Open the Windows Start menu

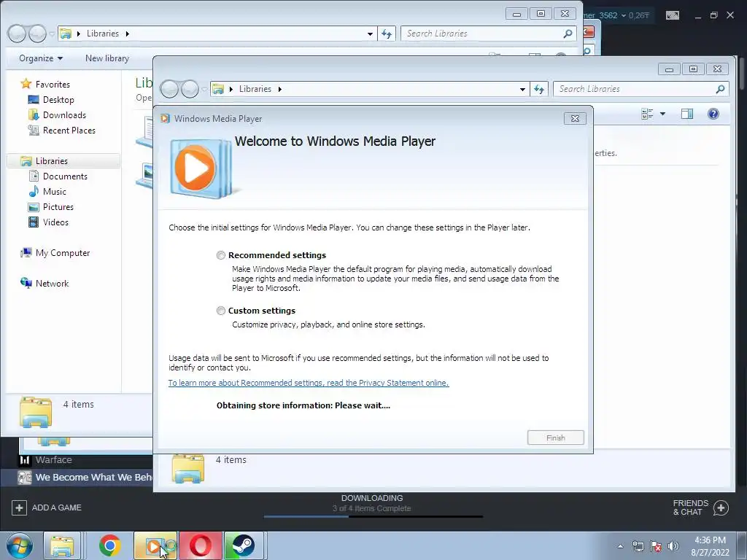click(18, 545)
